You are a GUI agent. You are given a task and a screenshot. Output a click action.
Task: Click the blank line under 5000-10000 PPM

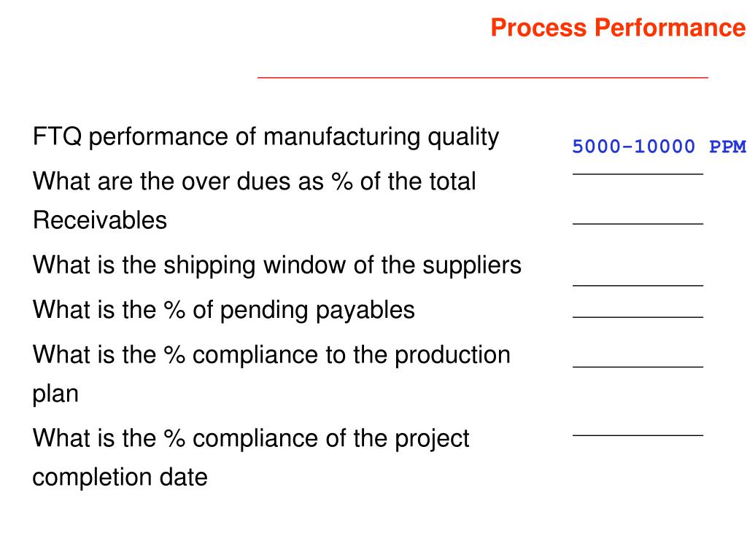point(638,174)
